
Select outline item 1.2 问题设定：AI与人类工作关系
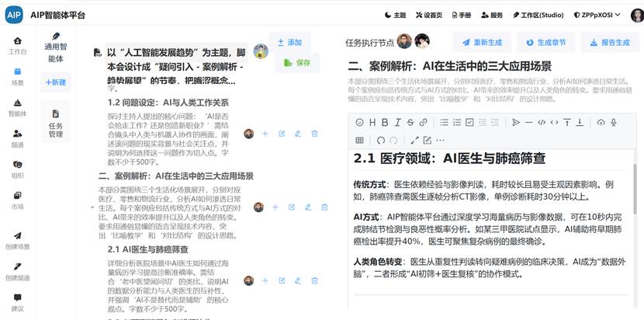tap(168, 103)
